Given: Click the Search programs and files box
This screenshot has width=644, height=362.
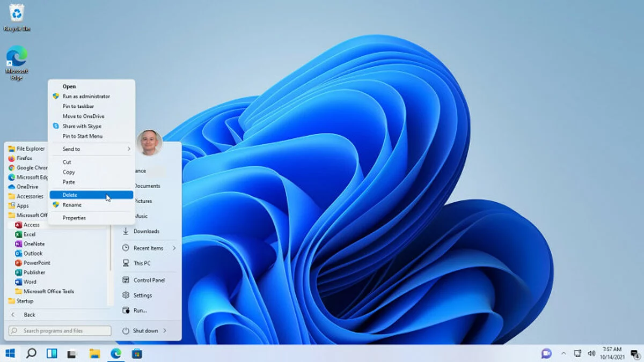Looking at the screenshot, I should point(60,331).
